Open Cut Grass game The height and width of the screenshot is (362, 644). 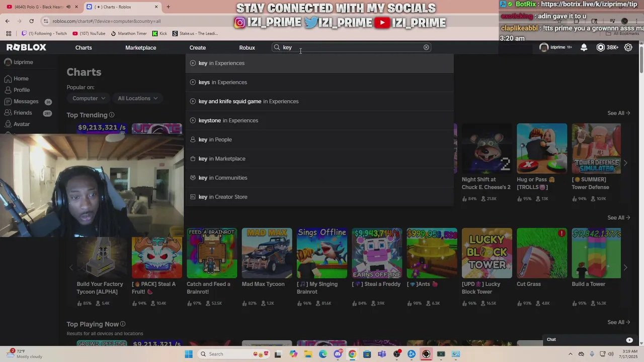pos(542,253)
